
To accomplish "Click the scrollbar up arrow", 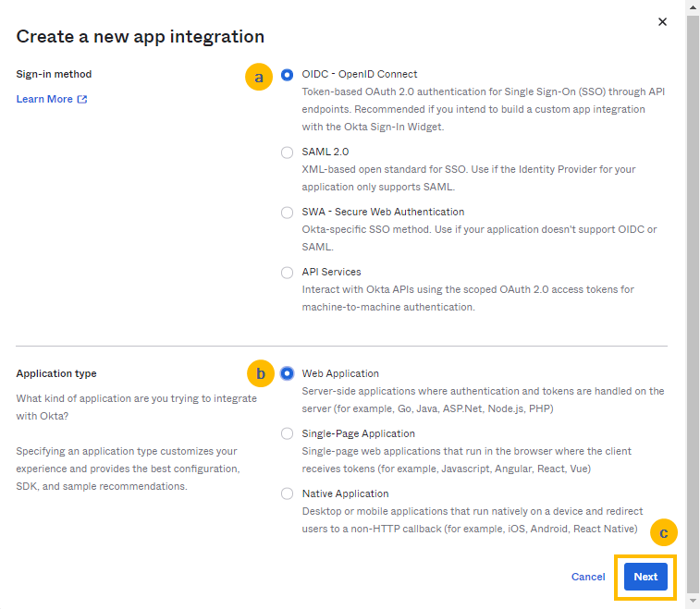I will click(693, 6).
